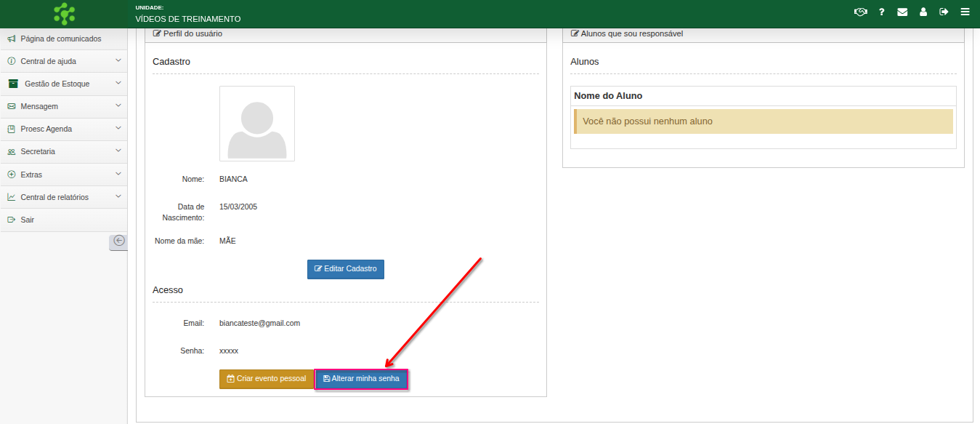Expand Central de relatórios section
This screenshot has width=980, height=424.
click(x=64, y=197)
